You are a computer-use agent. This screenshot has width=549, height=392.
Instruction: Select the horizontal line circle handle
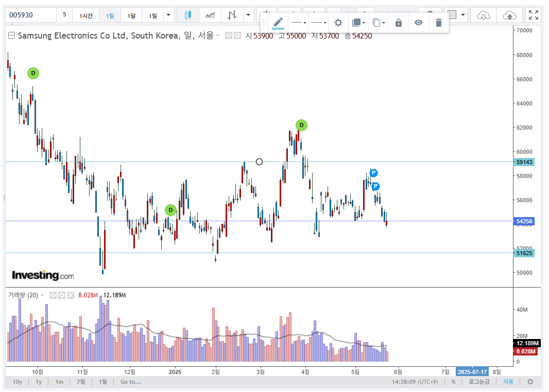point(259,162)
